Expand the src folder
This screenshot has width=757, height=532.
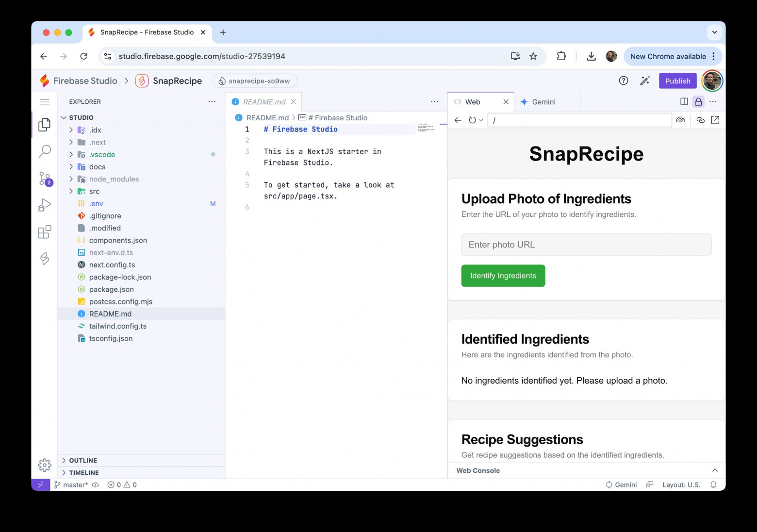(x=94, y=192)
